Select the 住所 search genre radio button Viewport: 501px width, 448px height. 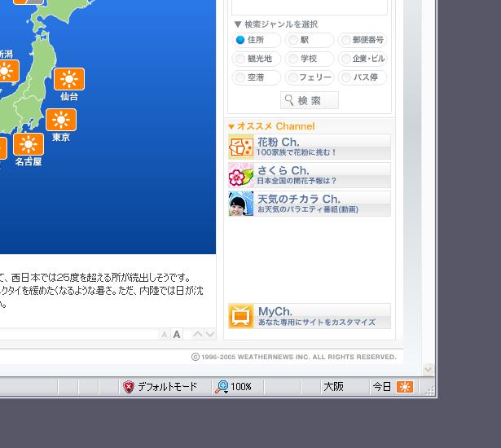point(240,40)
